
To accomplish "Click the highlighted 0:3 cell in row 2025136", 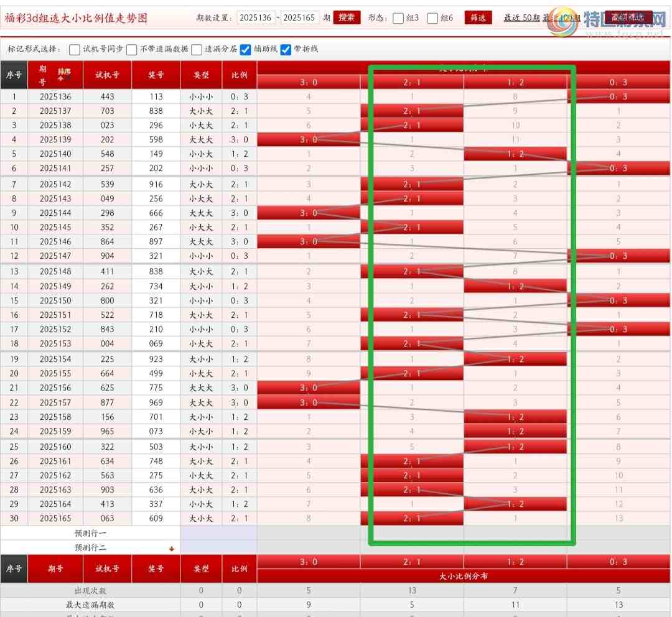I will (618, 96).
